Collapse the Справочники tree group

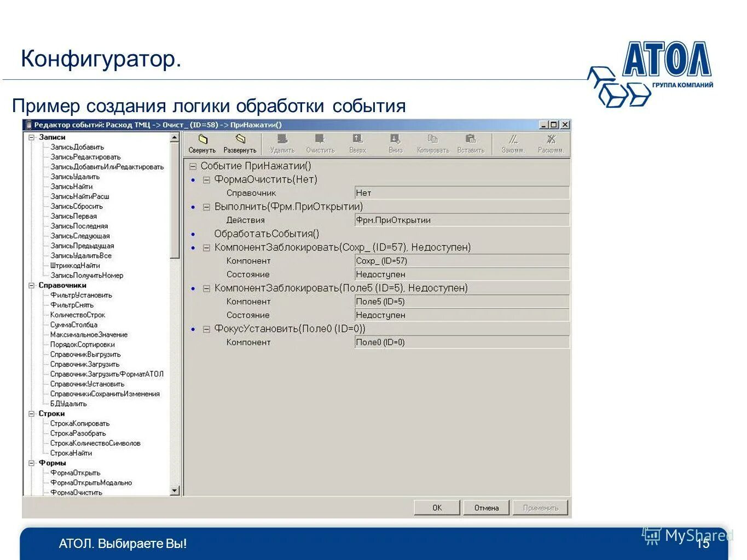tap(32, 285)
